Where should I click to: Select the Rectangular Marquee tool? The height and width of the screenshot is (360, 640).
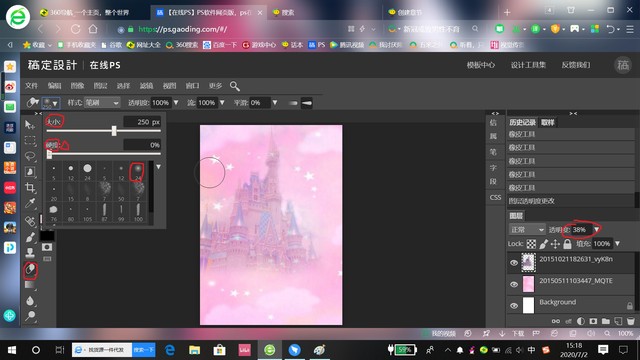click(x=30, y=140)
